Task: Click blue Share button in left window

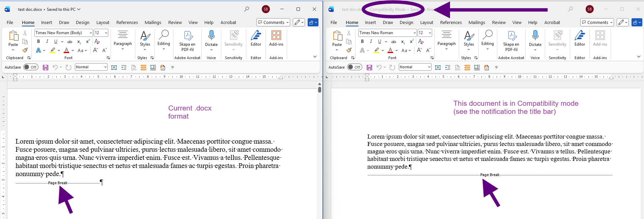Action: [x=313, y=22]
